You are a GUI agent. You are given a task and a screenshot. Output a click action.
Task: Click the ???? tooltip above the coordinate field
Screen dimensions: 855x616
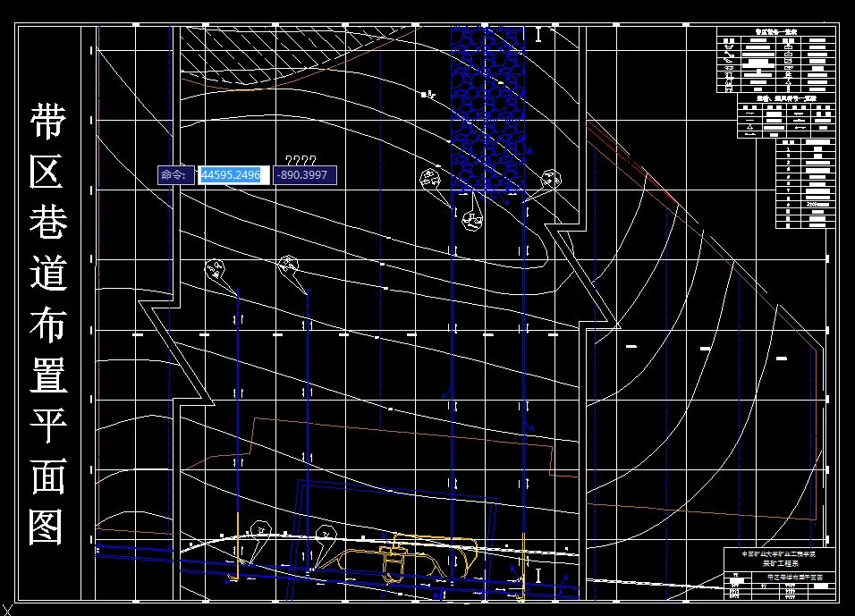(301, 160)
